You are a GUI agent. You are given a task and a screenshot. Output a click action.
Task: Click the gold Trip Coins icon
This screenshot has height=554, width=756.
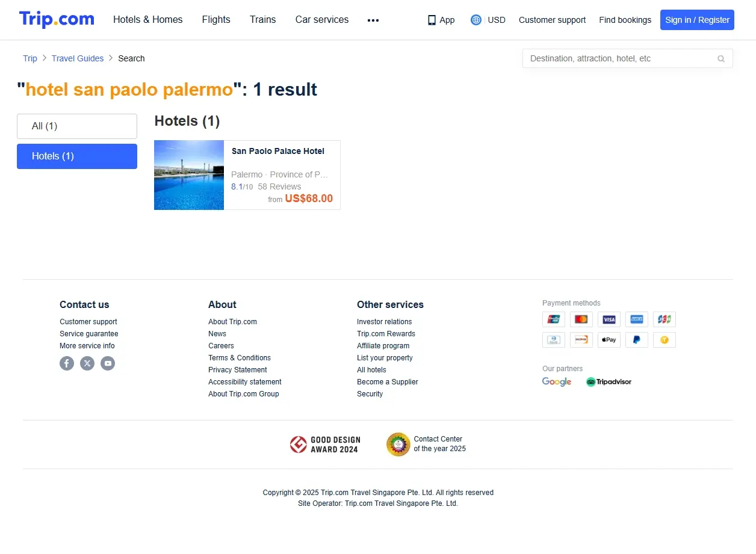click(x=665, y=340)
